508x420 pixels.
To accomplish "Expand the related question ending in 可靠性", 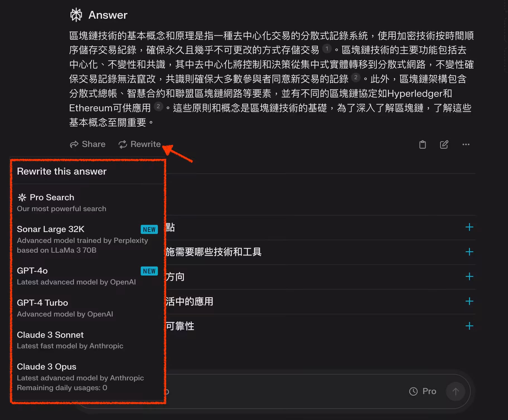I will 469,326.
